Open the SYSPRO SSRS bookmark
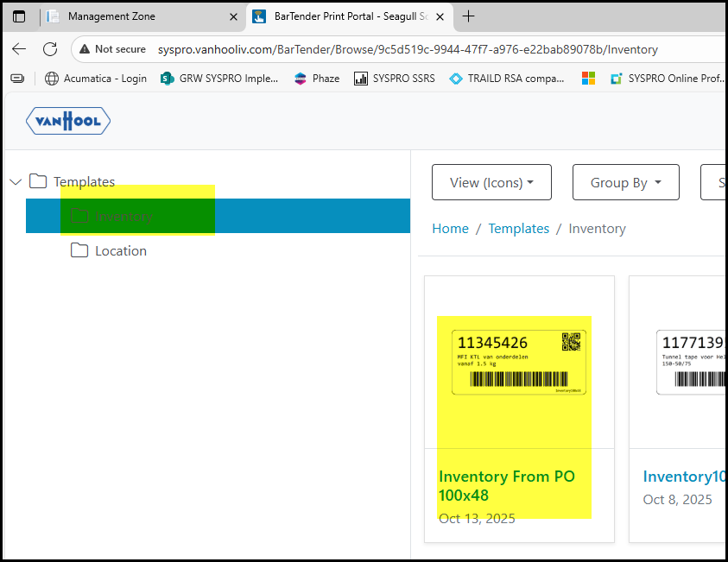728x562 pixels. pos(395,79)
